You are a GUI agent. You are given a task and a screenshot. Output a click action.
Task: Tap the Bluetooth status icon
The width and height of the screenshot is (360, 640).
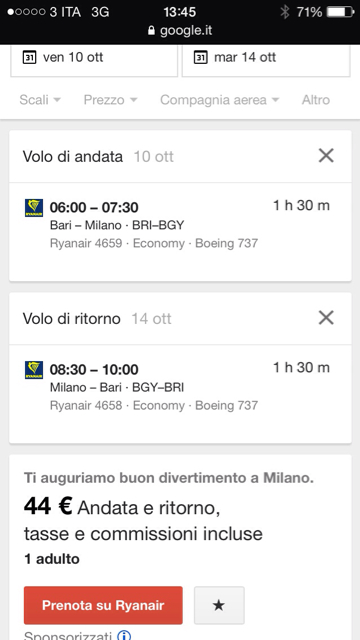pos(284,12)
